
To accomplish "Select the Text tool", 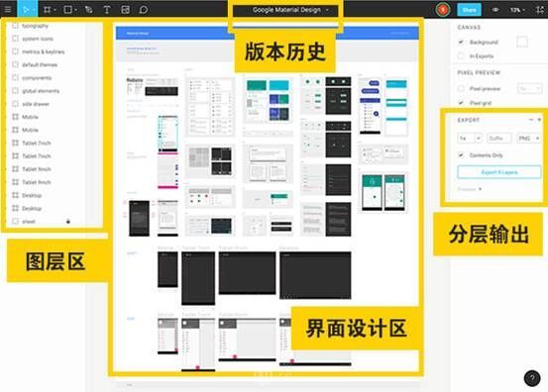I will tap(107, 10).
